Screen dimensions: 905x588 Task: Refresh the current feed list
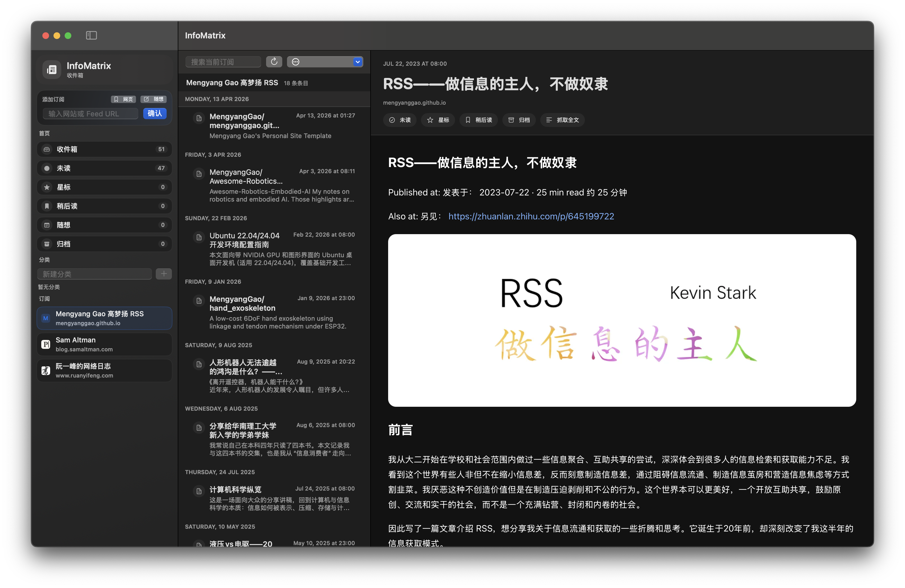tap(274, 62)
